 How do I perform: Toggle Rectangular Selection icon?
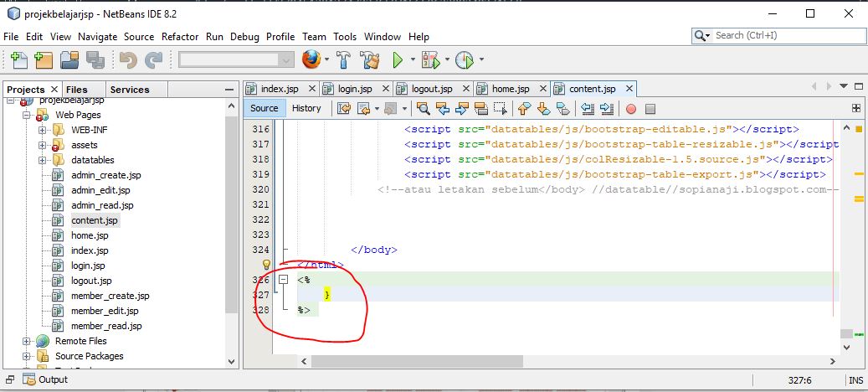pyautogui.click(x=501, y=109)
